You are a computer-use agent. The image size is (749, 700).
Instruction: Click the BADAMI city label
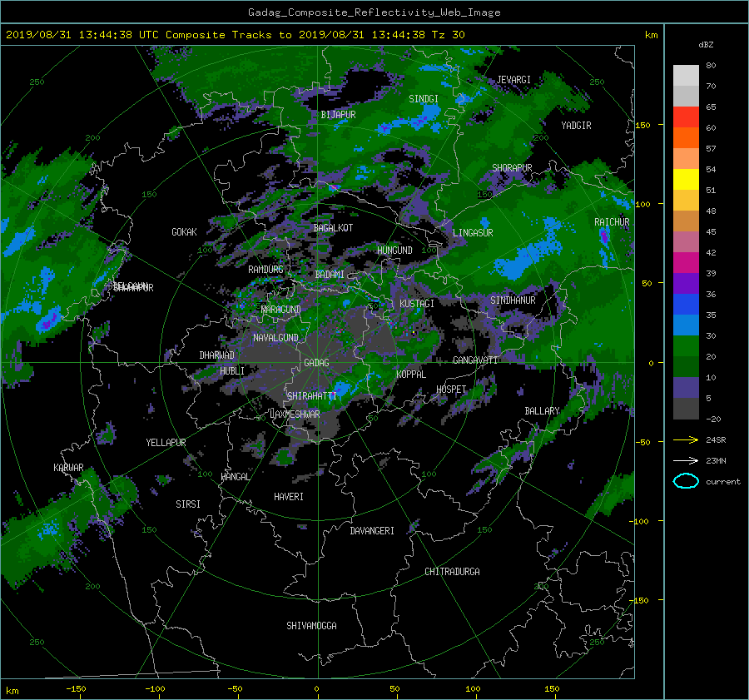330,275
